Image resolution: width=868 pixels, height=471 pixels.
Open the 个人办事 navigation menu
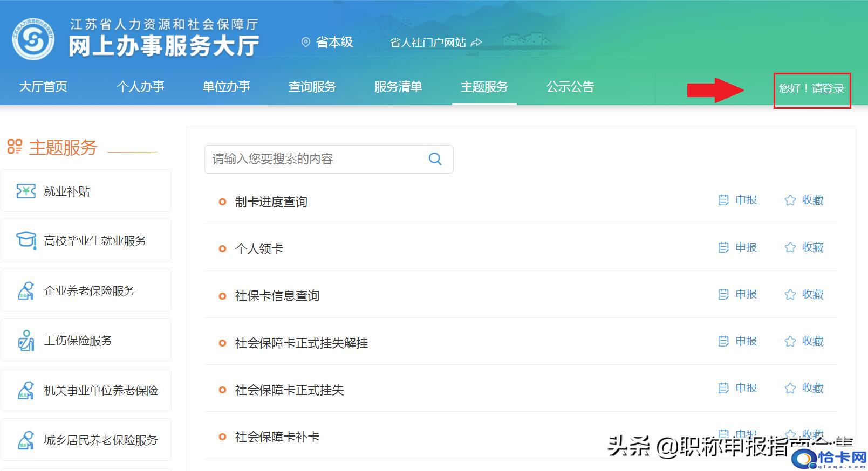point(140,87)
